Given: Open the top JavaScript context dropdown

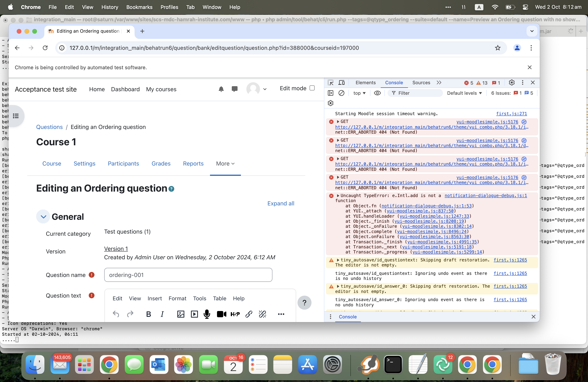Looking at the screenshot, I should pyautogui.click(x=360, y=93).
